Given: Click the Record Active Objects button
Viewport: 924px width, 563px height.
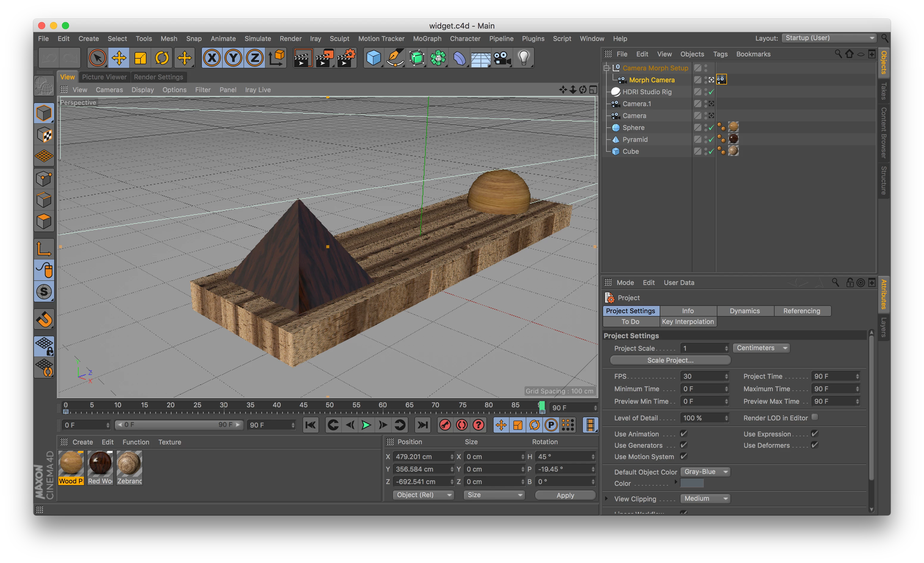Looking at the screenshot, I should point(445,425).
